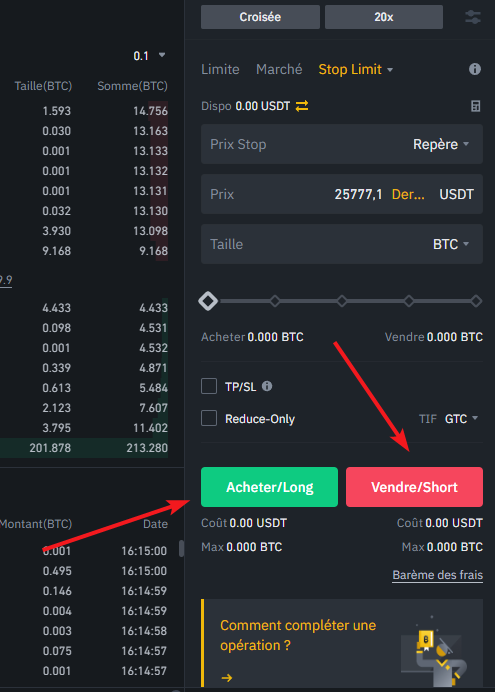Click the Acheter/Long button
The height and width of the screenshot is (692, 495).
pyautogui.click(x=270, y=487)
